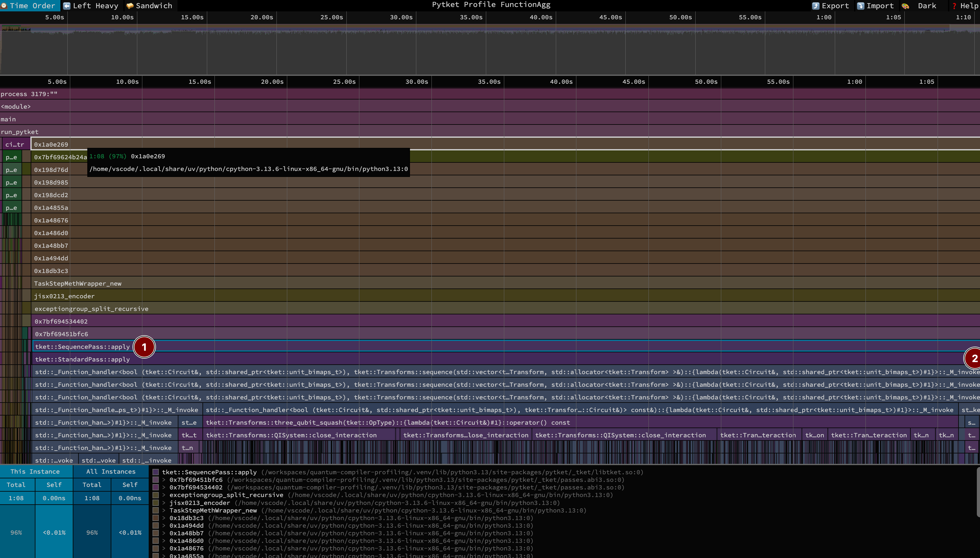
Task: Click the Export icon
Action: [816, 6]
